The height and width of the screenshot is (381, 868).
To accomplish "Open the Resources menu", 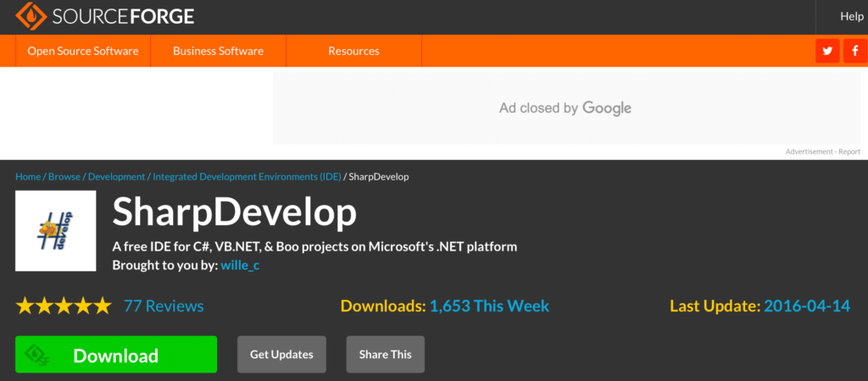I will tap(353, 52).
